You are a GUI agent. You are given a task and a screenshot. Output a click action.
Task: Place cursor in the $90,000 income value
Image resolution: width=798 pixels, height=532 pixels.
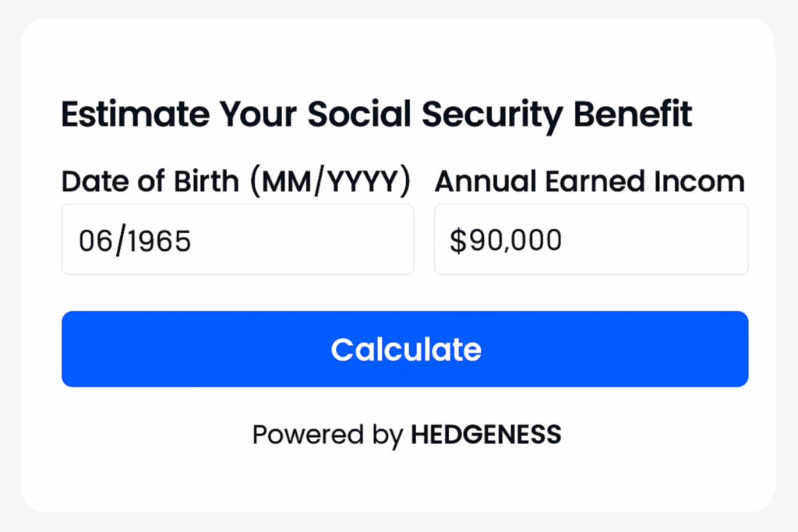click(x=506, y=241)
